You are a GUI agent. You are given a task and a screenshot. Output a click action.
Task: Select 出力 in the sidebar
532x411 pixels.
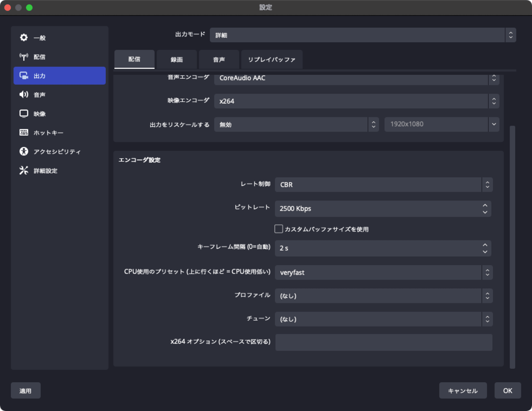point(60,76)
